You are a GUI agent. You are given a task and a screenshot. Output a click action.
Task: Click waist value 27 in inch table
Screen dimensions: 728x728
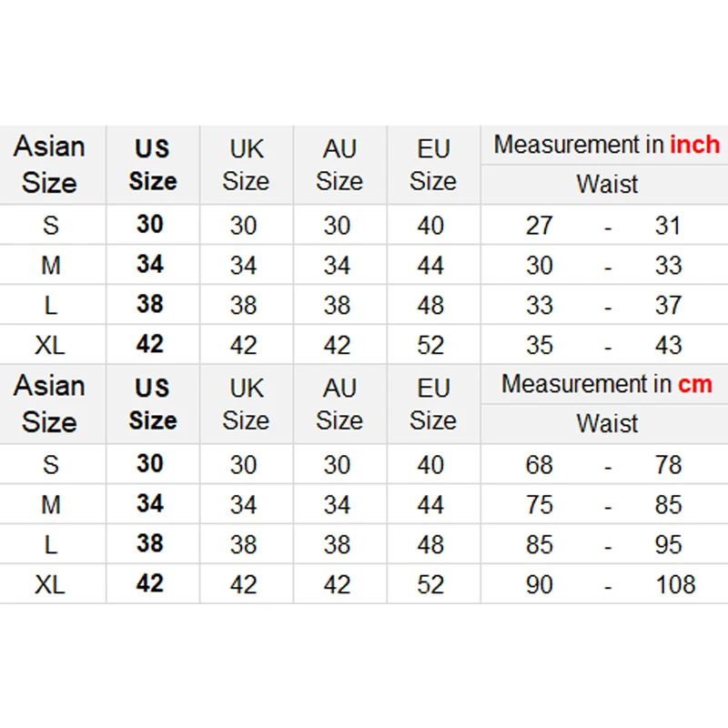[x=539, y=226]
